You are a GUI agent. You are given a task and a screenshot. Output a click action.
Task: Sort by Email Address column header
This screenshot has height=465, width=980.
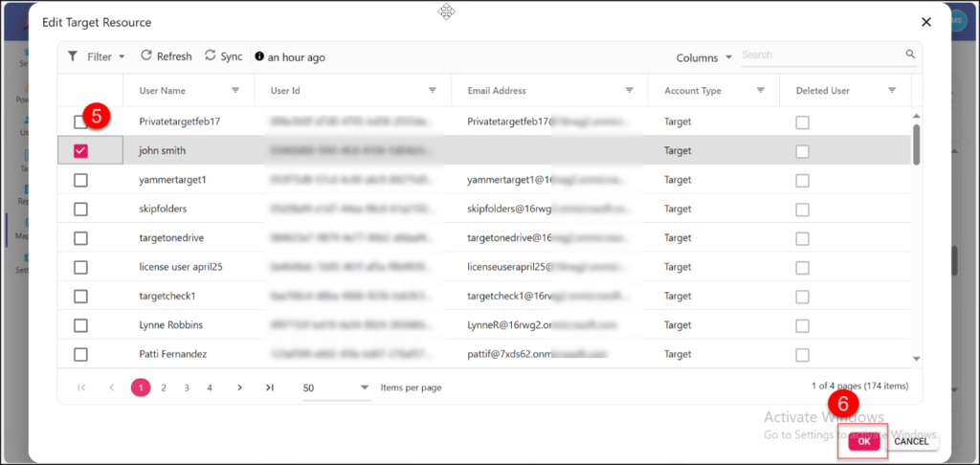click(x=497, y=91)
